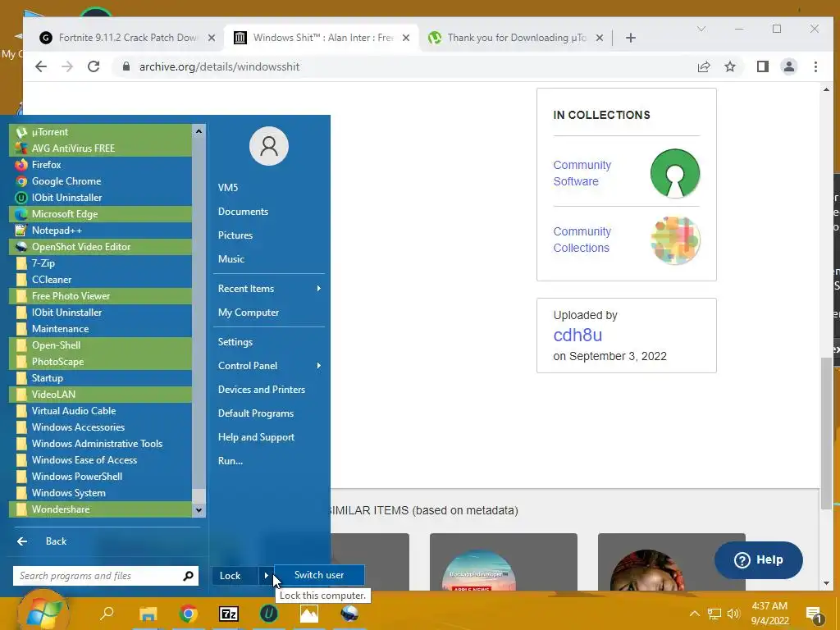Open µTorrent from the programs list
This screenshot has width=840, height=630.
coord(100,132)
